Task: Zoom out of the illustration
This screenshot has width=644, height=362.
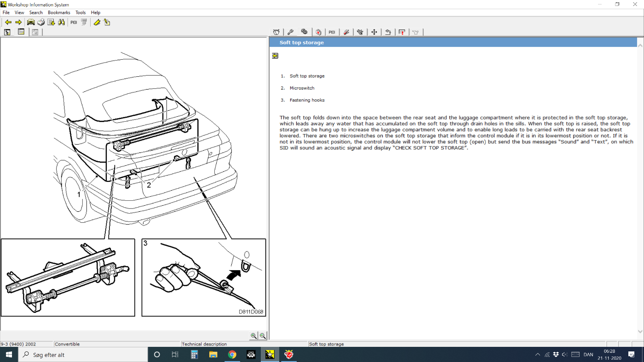Action: pos(263,336)
